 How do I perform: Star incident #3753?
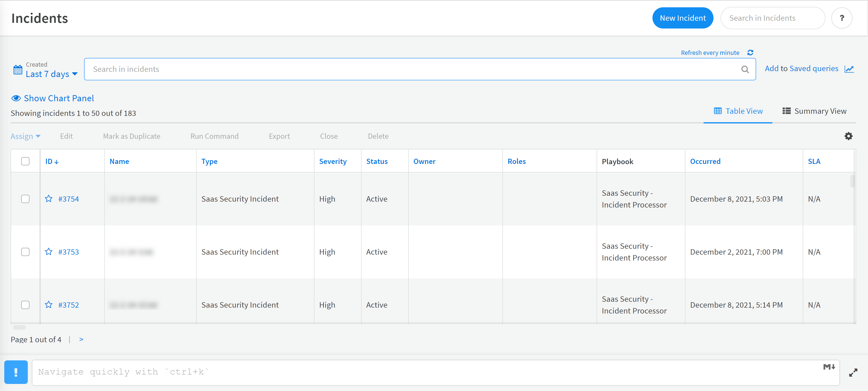[49, 252]
